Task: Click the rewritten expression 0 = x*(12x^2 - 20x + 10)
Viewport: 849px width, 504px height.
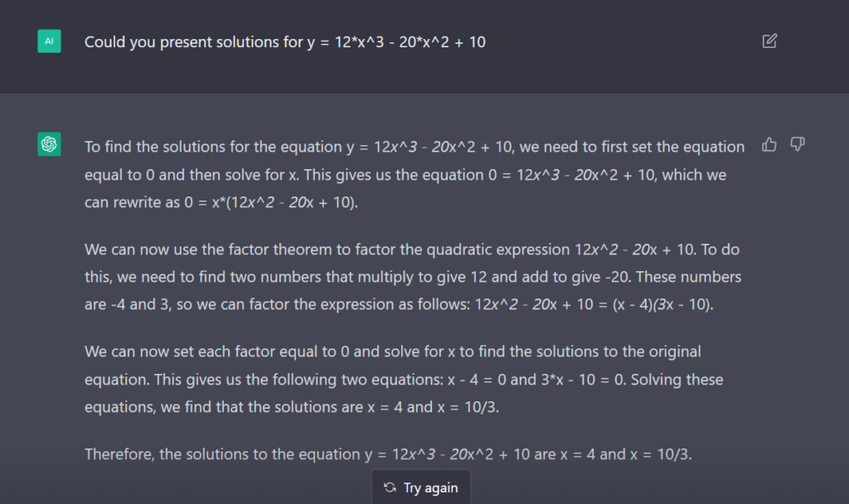Action: (x=270, y=202)
